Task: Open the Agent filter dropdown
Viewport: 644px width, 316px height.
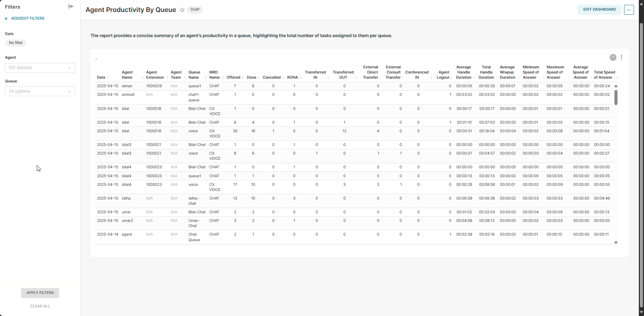Action: (x=40, y=68)
